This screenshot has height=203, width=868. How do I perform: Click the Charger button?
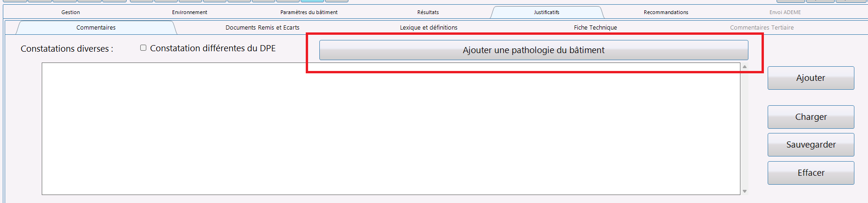point(811,117)
